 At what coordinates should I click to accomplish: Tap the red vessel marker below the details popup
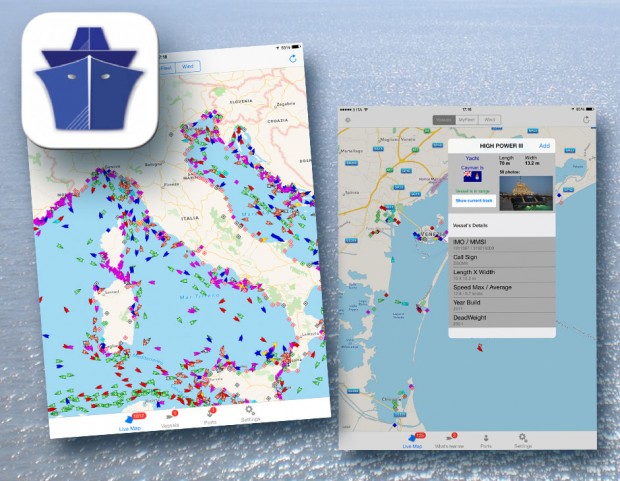pyautogui.click(x=480, y=348)
